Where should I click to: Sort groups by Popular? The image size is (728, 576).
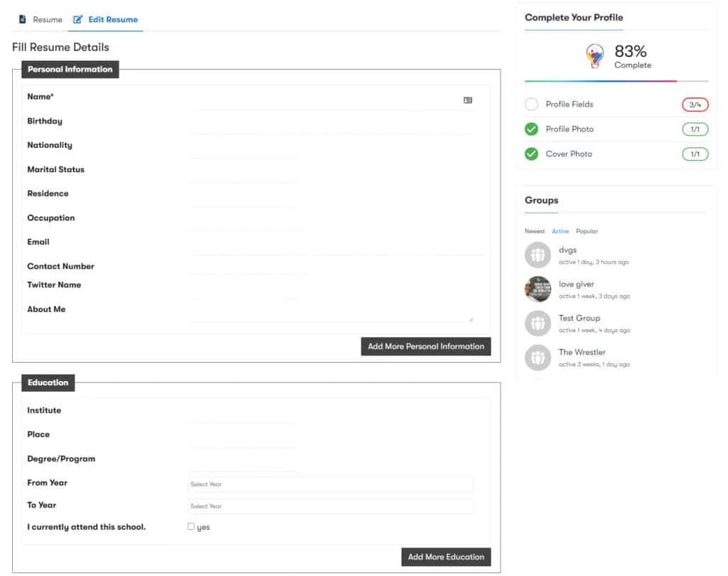point(587,231)
